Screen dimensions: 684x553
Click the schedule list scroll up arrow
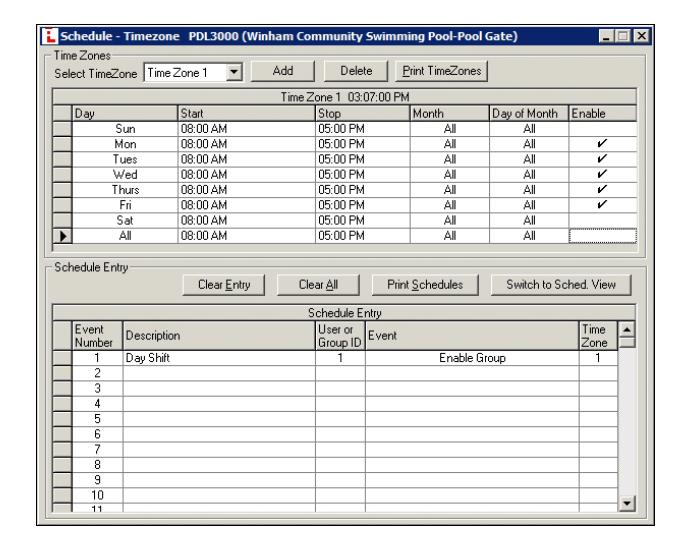(x=626, y=329)
